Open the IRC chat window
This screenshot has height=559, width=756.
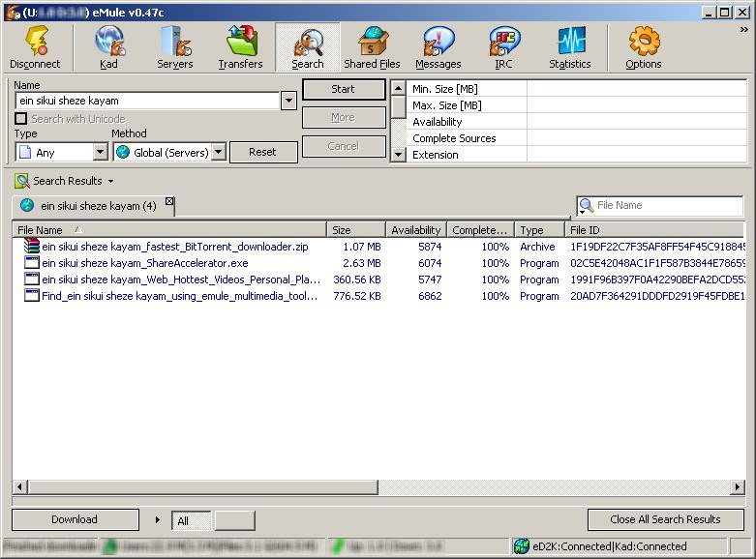coord(504,47)
